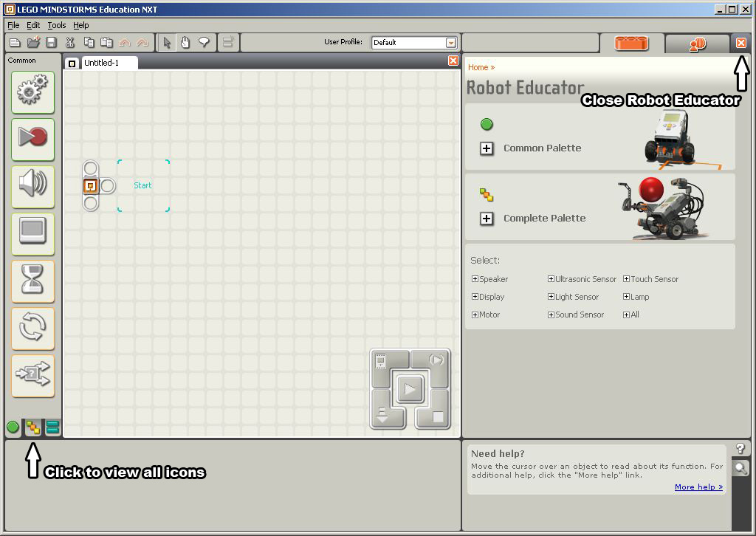756x536 pixels.
Task: Click the magnifier icon below the help icon
Action: click(740, 467)
